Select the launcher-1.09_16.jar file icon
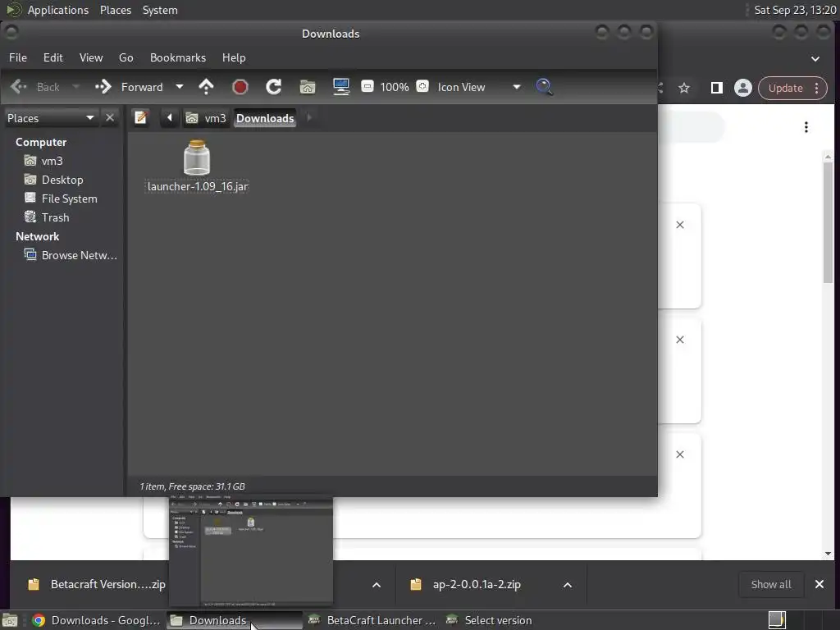This screenshot has width=840, height=630. click(x=197, y=157)
